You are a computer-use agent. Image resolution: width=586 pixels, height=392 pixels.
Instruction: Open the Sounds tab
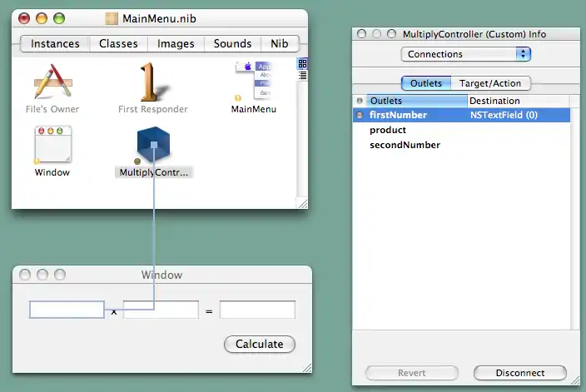click(232, 43)
